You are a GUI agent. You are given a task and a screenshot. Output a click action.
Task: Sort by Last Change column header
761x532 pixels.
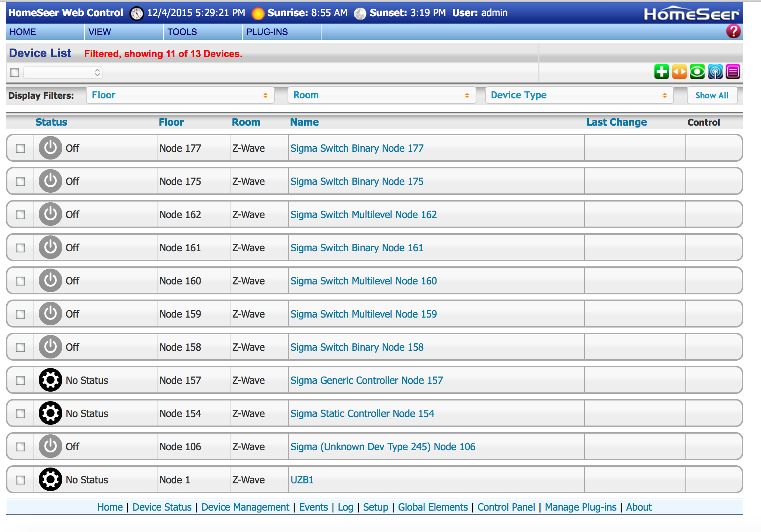point(616,122)
